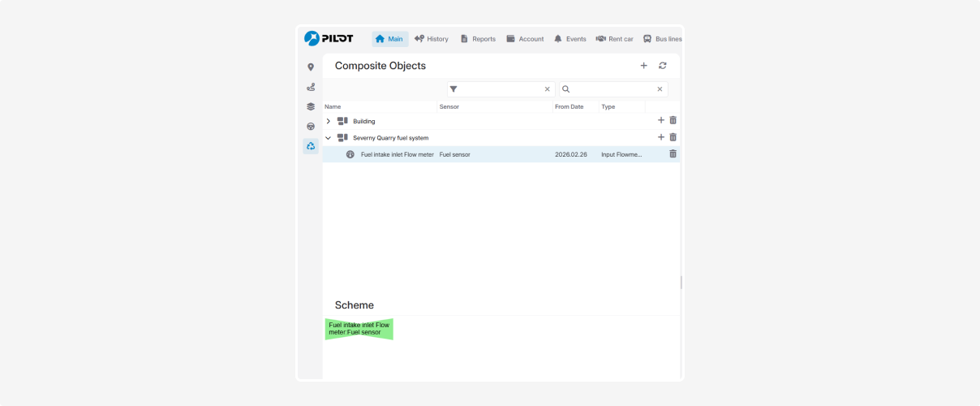Add new composite object with plus icon
980x406 pixels.
[x=643, y=66]
